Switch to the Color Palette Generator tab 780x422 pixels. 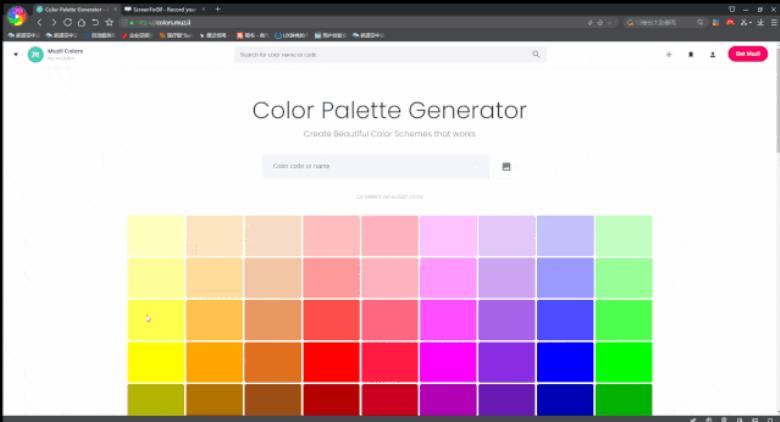click(x=75, y=9)
